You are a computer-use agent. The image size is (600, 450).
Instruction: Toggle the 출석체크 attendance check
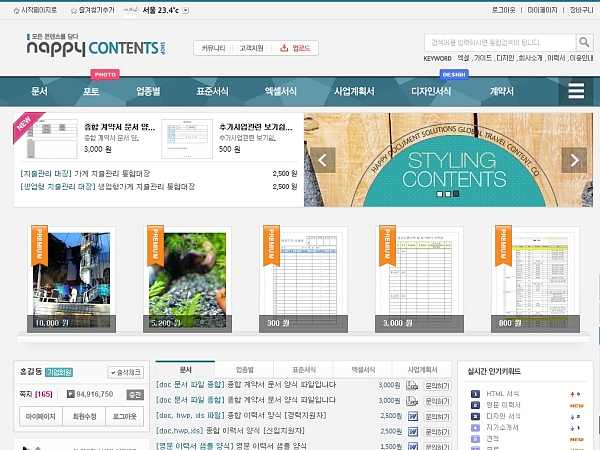coord(126,372)
